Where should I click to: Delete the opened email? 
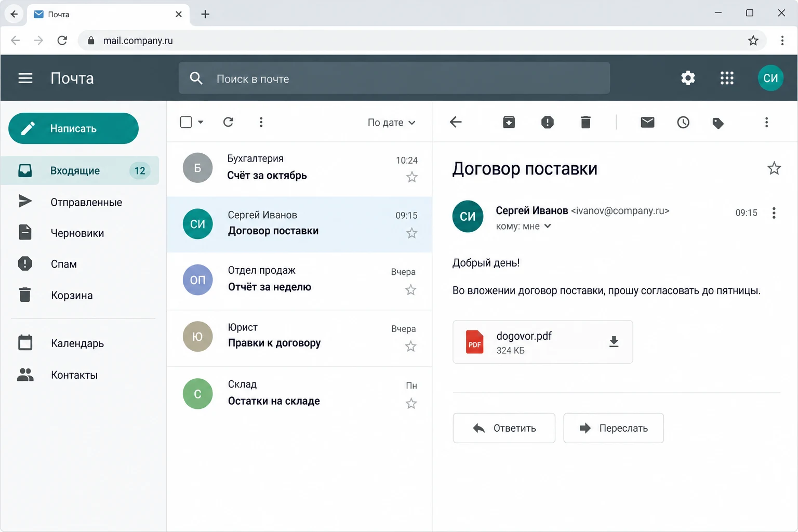click(586, 122)
